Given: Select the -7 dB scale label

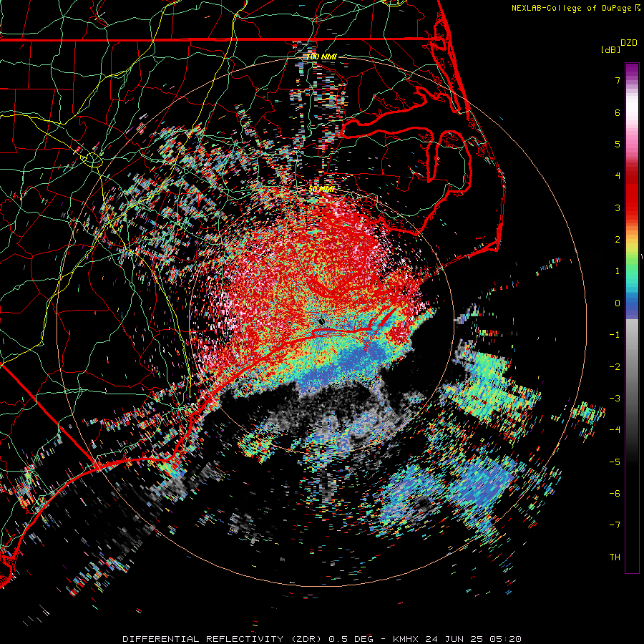Looking at the screenshot, I should pos(615,525).
